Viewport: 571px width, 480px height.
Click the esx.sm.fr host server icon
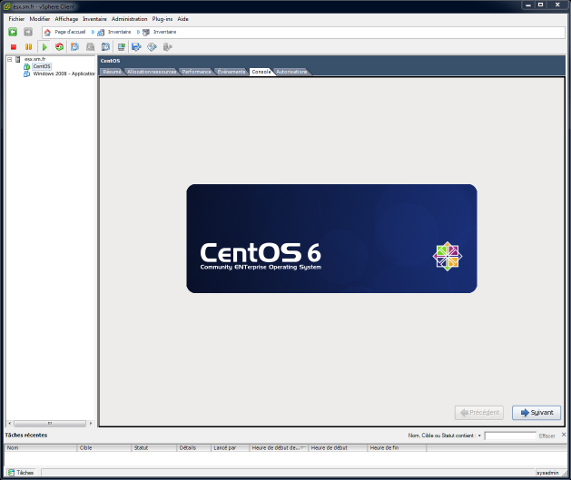[x=17, y=59]
